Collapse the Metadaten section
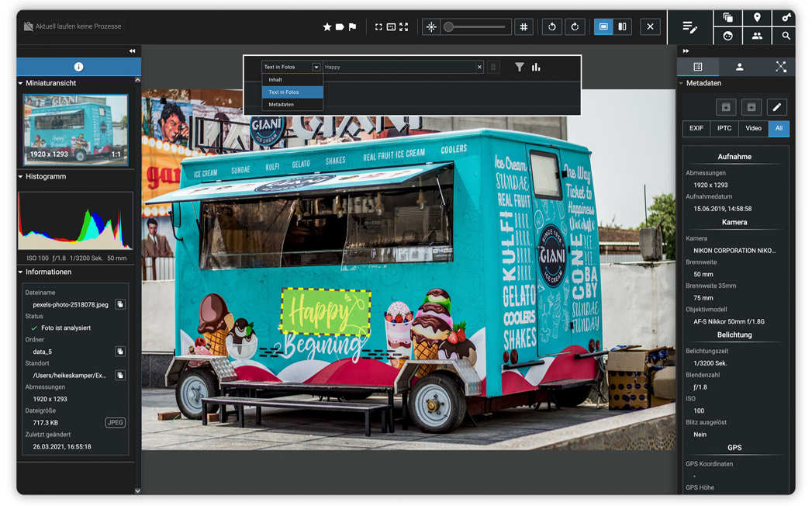The width and height of the screenshot is (812, 506). pyautogui.click(x=681, y=83)
